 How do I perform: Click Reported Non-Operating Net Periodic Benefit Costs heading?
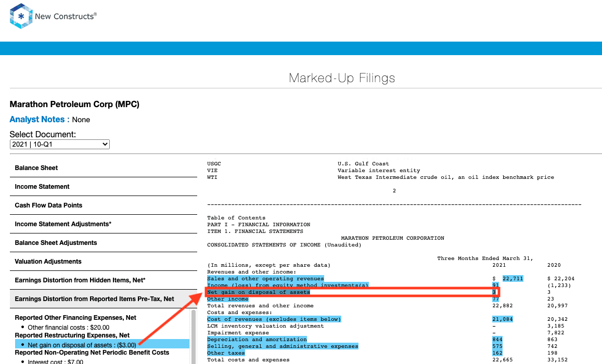tap(92, 353)
